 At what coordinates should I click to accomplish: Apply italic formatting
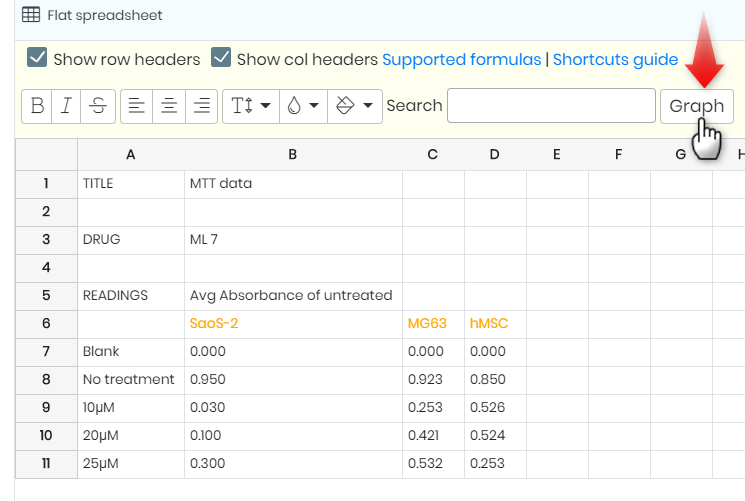point(66,106)
